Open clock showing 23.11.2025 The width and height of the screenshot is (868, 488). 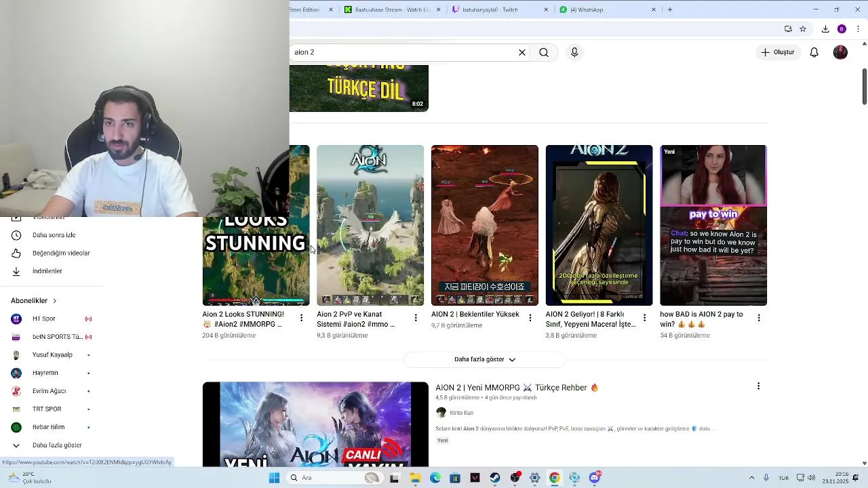point(835,478)
